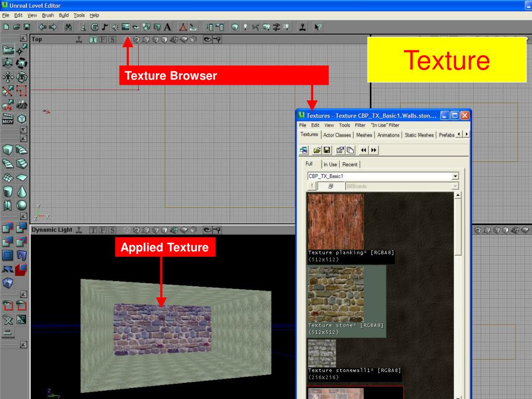
Task: Click the open package icon in Textures window
Action: point(317,150)
